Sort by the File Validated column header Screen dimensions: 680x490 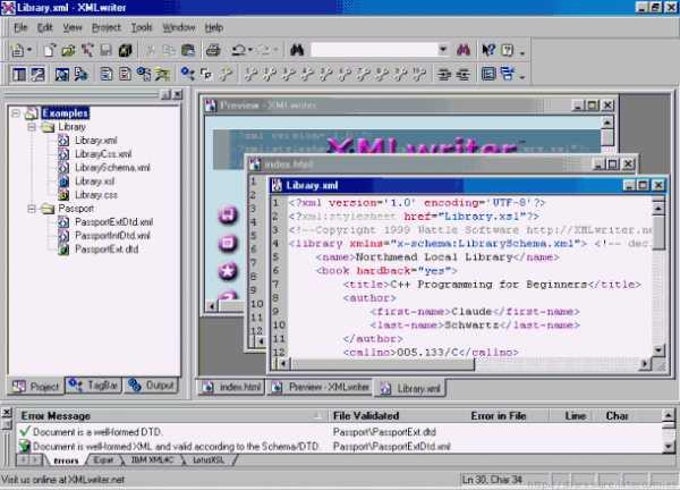point(396,416)
